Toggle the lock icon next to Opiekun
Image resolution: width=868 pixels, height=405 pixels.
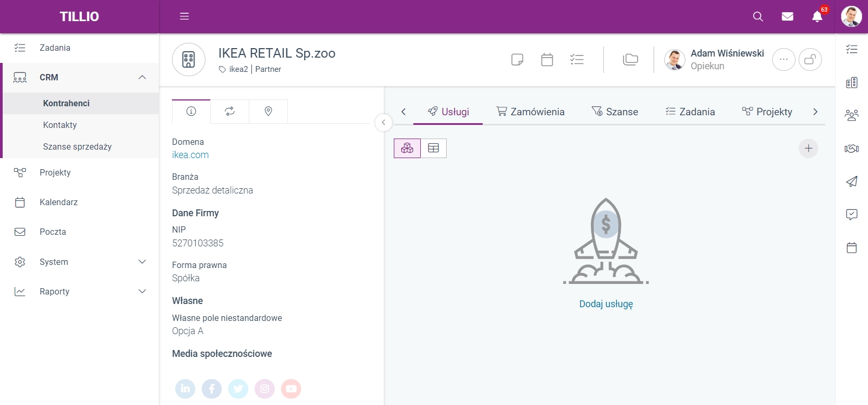[x=810, y=59]
